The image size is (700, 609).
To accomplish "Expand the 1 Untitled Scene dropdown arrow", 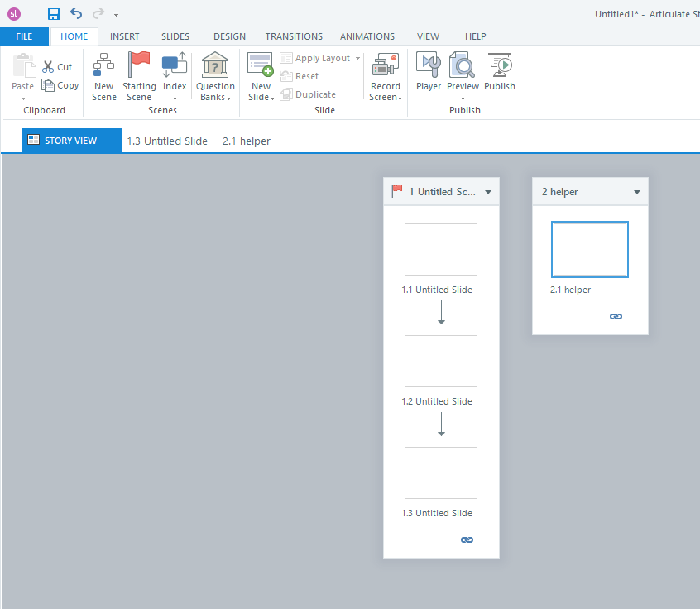I will click(x=488, y=192).
